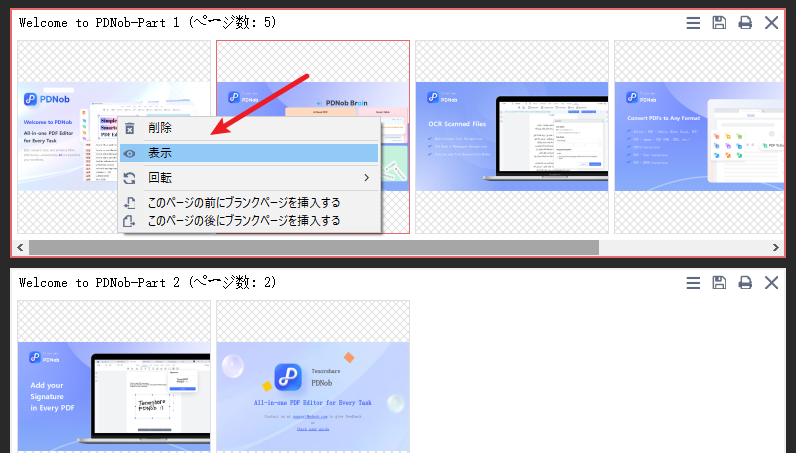
Task: Click the eye icon beside 表示
Action: pos(130,153)
